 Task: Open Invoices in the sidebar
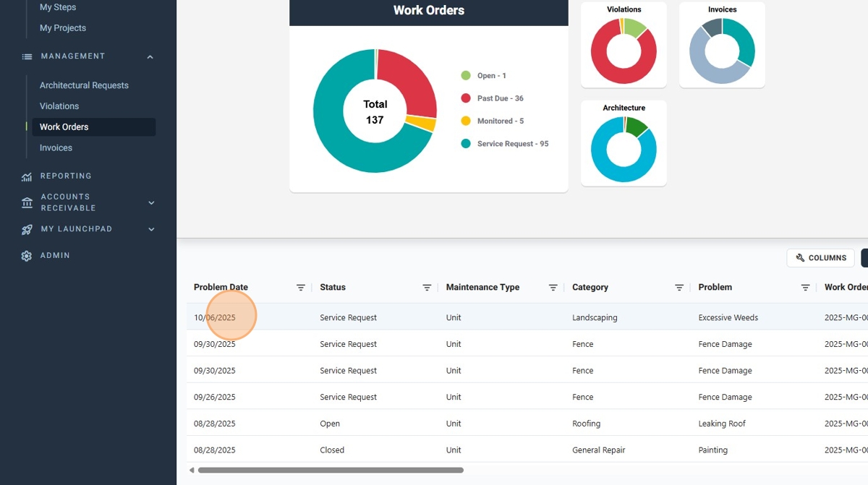click(x=56, y=148)
